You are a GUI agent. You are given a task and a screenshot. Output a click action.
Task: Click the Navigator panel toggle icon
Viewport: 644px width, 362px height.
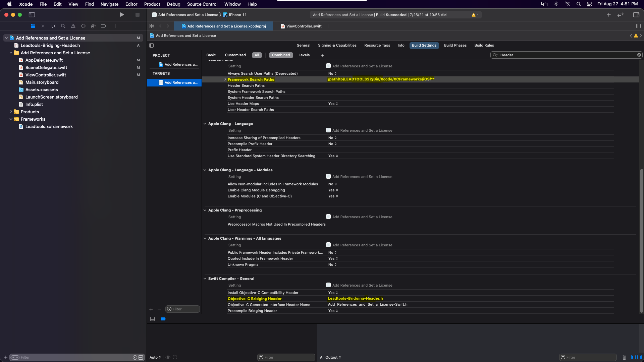pyautogui.click(x=32, y=15)
